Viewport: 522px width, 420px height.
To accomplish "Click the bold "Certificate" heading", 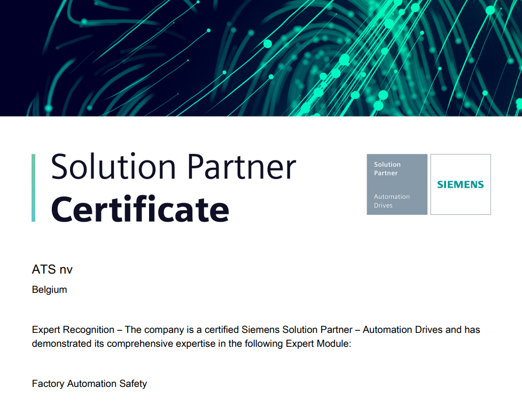I will (x=140, y=209).
